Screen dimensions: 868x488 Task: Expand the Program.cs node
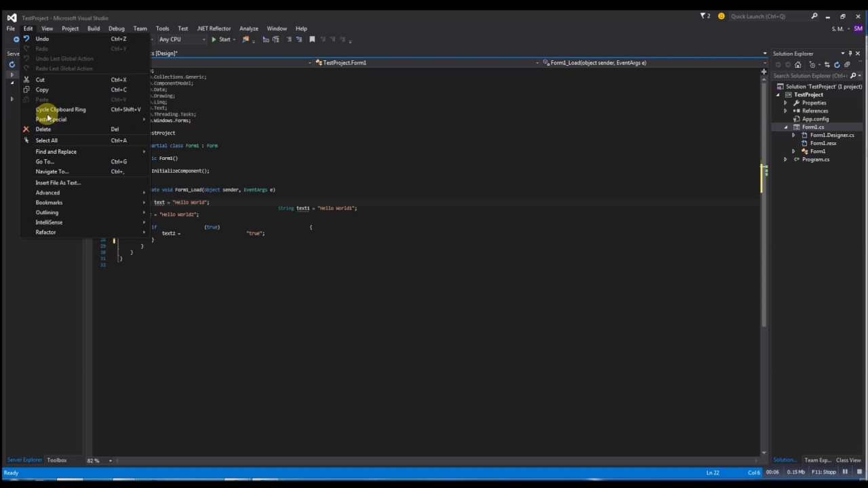[x=786, y=160]
